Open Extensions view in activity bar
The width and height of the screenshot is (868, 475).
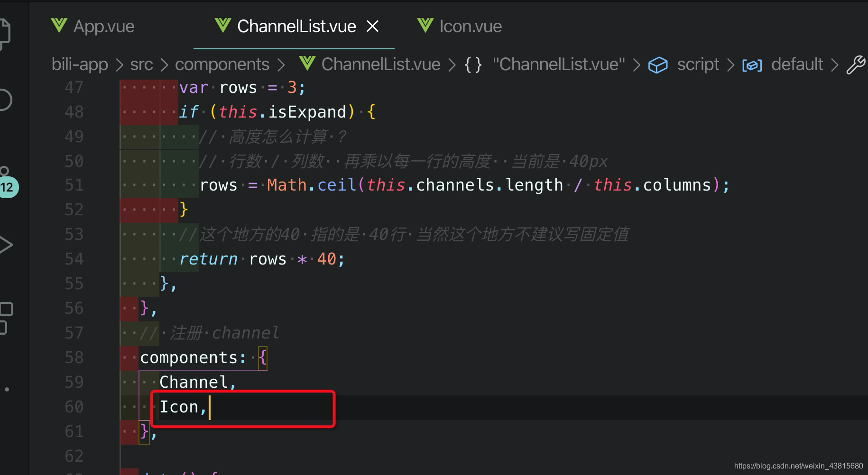tap(6, 318)
